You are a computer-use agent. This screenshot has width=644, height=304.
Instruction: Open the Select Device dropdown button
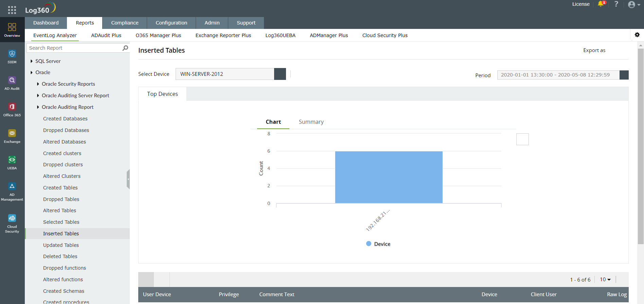280,74
